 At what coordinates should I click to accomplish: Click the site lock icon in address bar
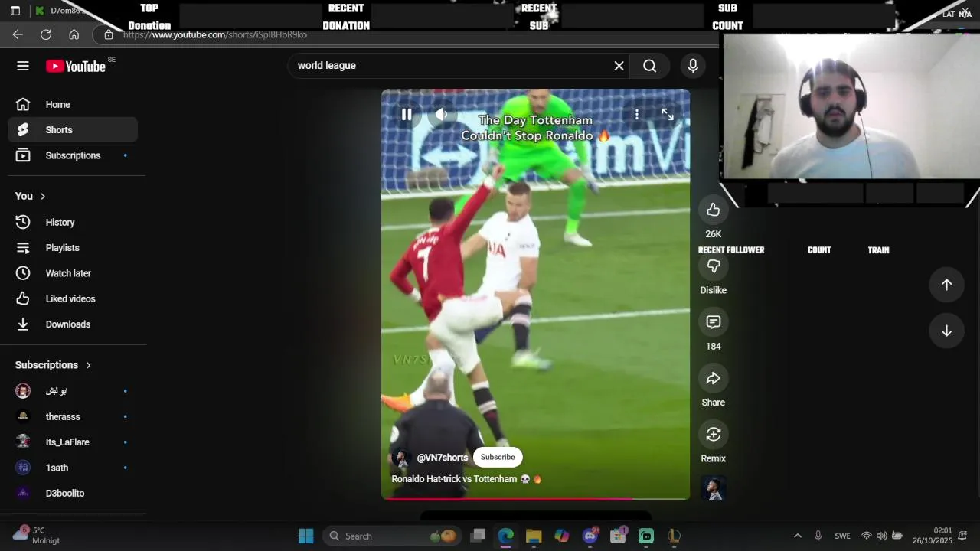109,34
